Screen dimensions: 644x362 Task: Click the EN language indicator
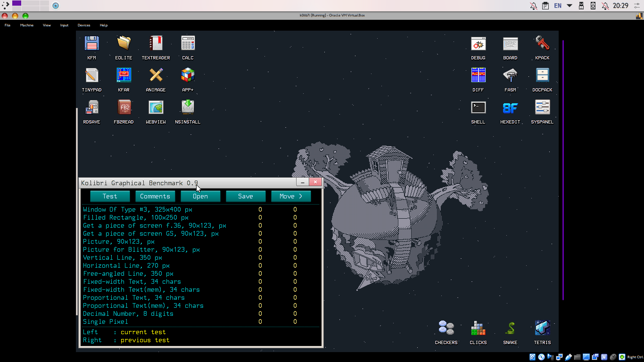tap(558, 6)
